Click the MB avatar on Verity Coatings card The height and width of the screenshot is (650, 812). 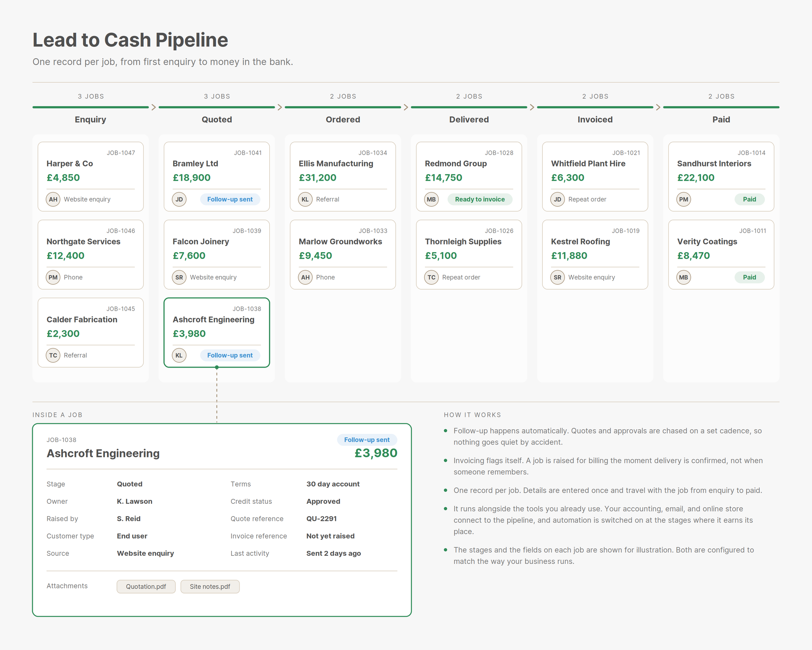(684, 277)
